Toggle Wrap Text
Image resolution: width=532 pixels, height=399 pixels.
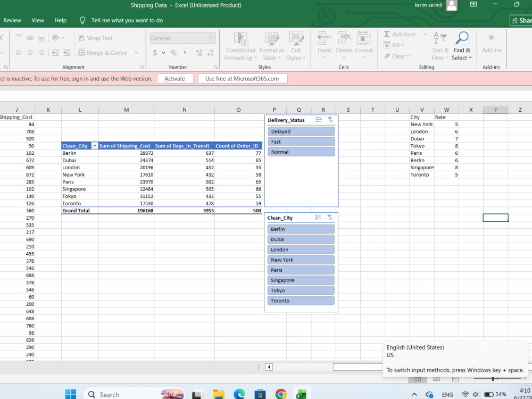pyautogui.click(x=95, y=38)
